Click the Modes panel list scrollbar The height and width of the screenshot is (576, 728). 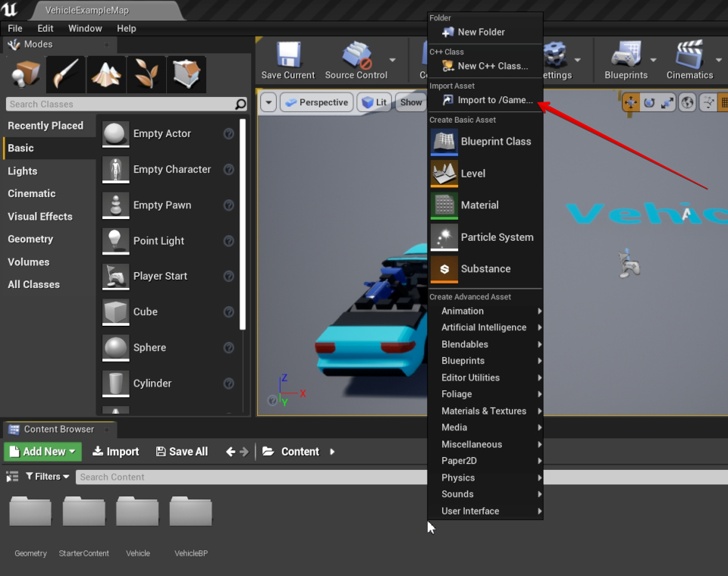[x=243, y=224]
